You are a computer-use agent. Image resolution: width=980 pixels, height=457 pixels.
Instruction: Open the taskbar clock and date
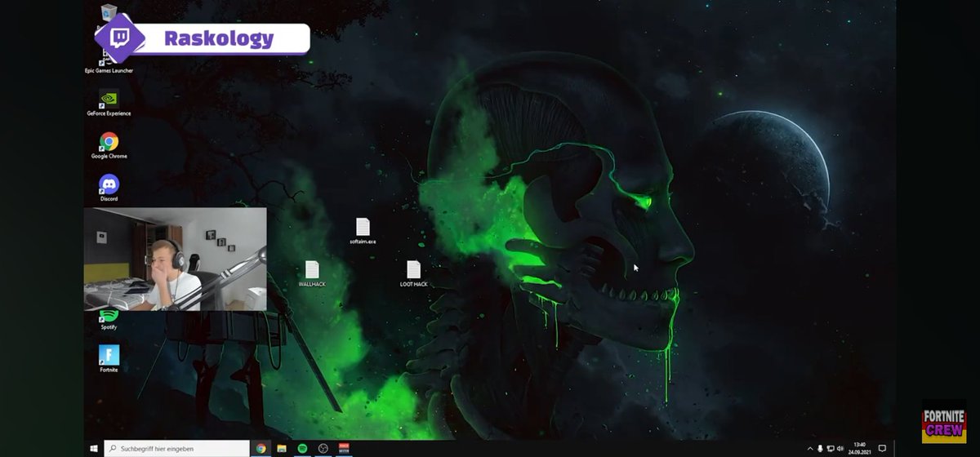(860, 448)
